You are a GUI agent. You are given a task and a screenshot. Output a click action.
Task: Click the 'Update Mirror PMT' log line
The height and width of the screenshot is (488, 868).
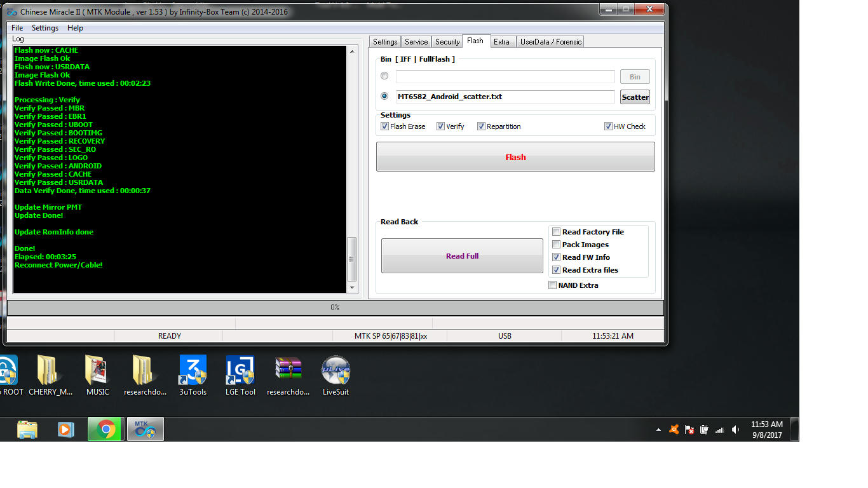(x=48, y=207)
